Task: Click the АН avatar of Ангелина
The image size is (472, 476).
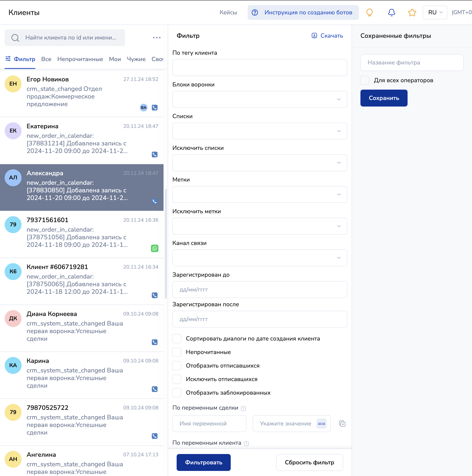Action: pyautogui.click(x=13, y=459)
